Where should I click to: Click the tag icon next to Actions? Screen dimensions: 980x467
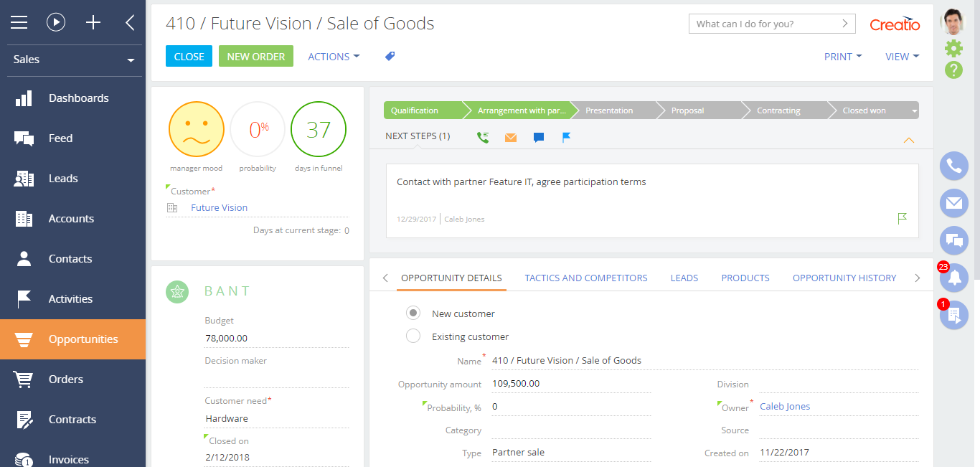pyautogui.click(x=390, y=56)
